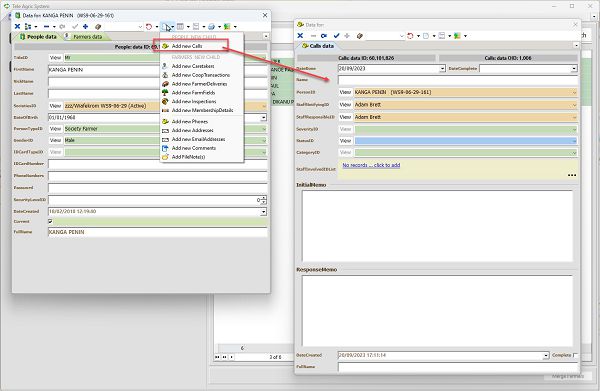Click the blue X cancel icon in the Calls window toolbar
Viewport: 600px width, 391px height.
(x=300, y=36)
